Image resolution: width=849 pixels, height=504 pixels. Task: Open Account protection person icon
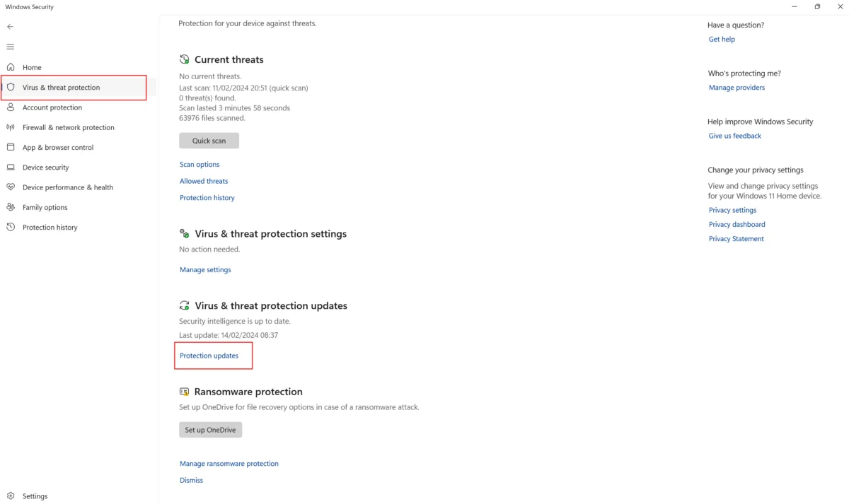pyautogui.click(x=11, y=107)
